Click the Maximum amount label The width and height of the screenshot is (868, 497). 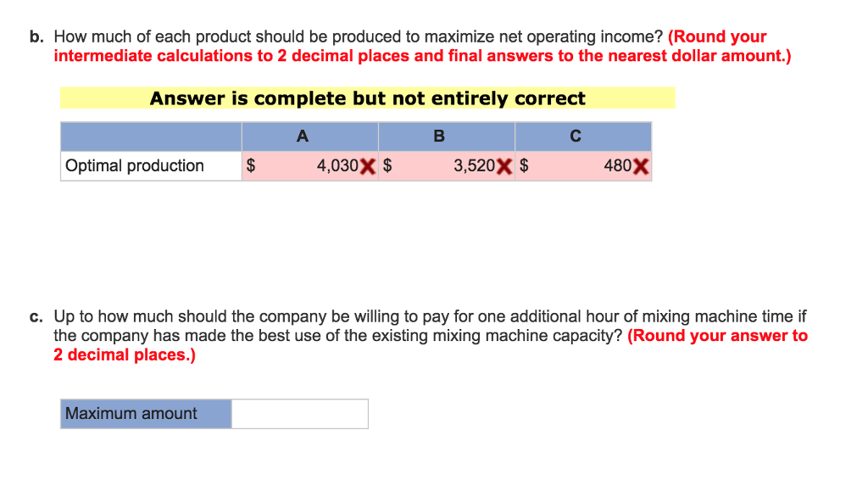click(131, 414)
